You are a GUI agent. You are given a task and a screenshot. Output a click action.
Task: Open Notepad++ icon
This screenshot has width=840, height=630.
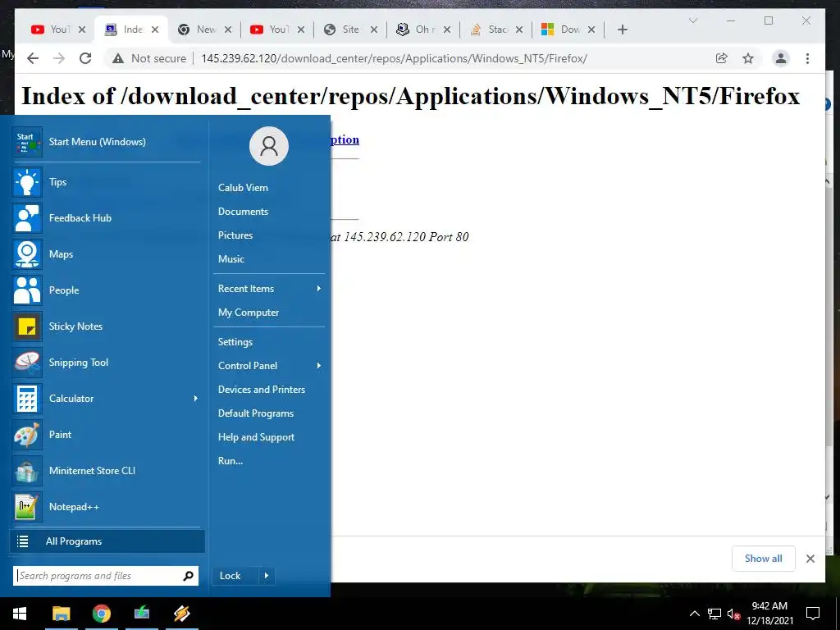pyautogui.click(x=27, y=507)
